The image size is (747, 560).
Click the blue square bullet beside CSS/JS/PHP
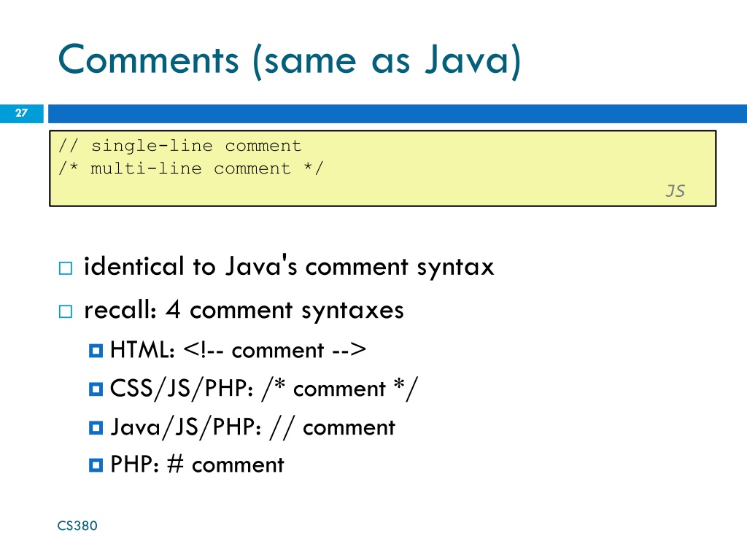[x=96, y=389]
